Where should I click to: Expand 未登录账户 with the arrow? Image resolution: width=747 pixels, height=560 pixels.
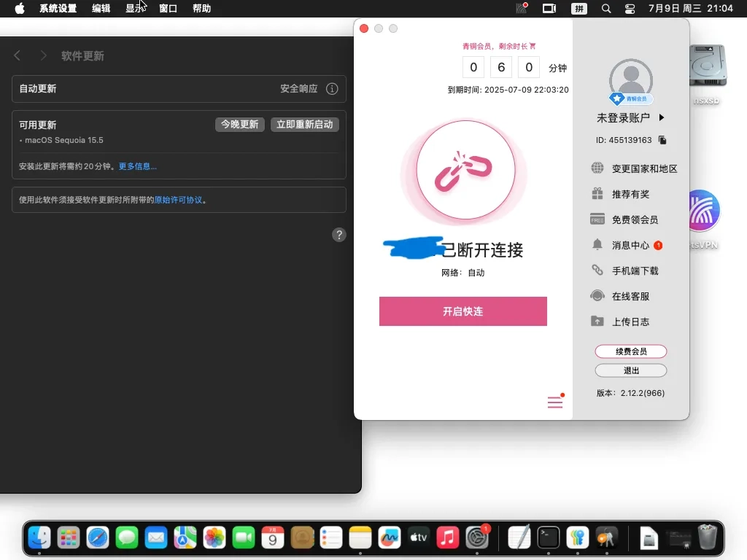click(x=662, y=117)
